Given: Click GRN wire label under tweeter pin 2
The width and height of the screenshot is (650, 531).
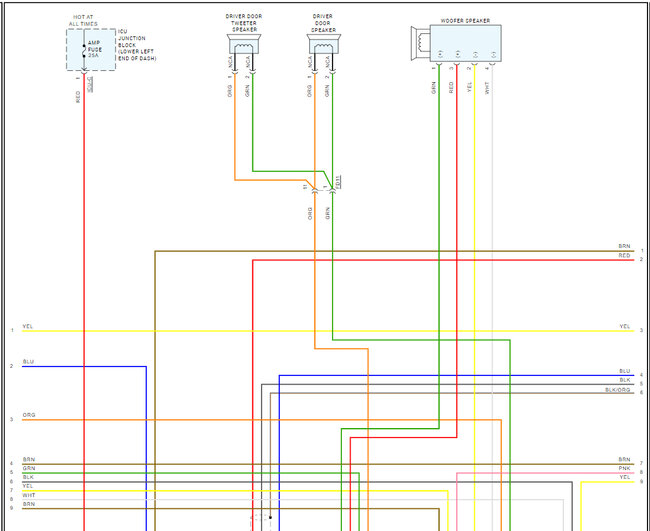Looking at the screenshot, I should [x=247, y=91].
